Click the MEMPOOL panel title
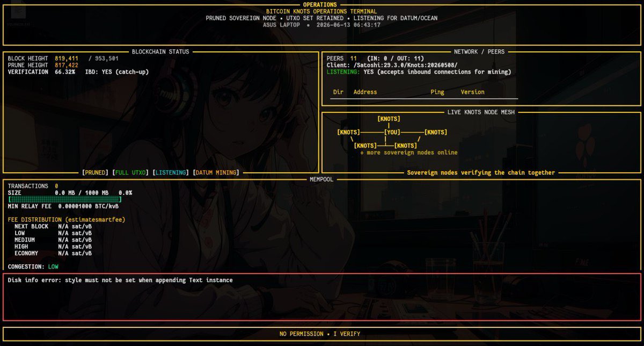The width and height of the screenshot is (644, 346). [321, 179]
